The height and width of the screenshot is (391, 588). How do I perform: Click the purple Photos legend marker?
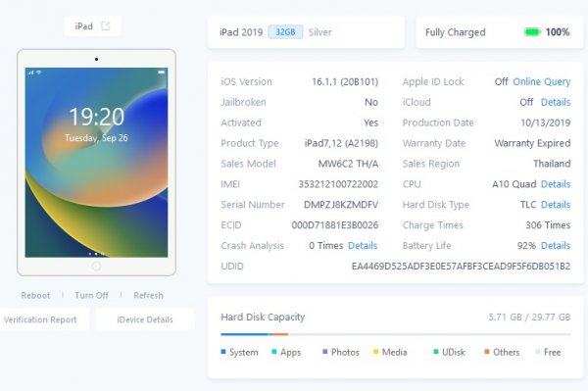click(325, 352)
